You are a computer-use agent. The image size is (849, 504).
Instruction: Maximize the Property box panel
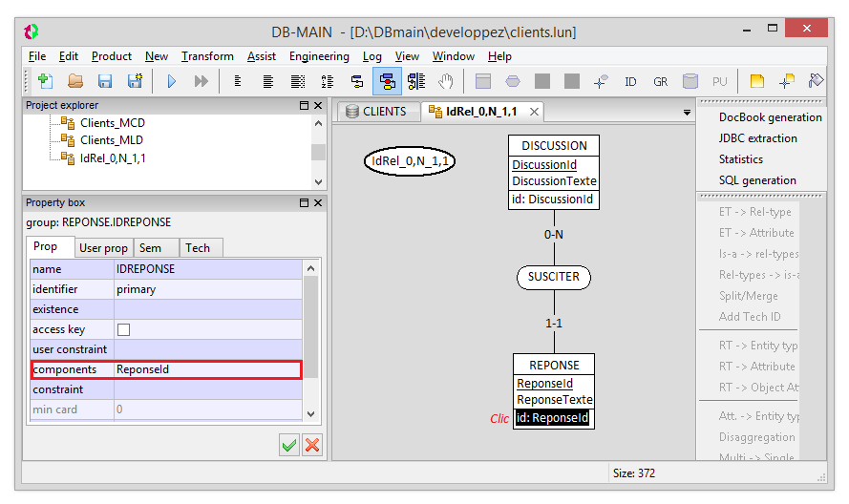coord(304,203)
